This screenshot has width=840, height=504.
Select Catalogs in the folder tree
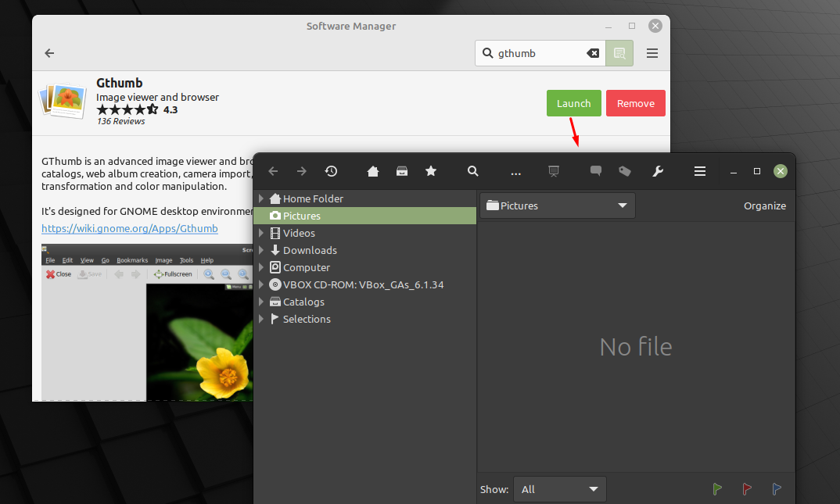[x=364, y=301]
